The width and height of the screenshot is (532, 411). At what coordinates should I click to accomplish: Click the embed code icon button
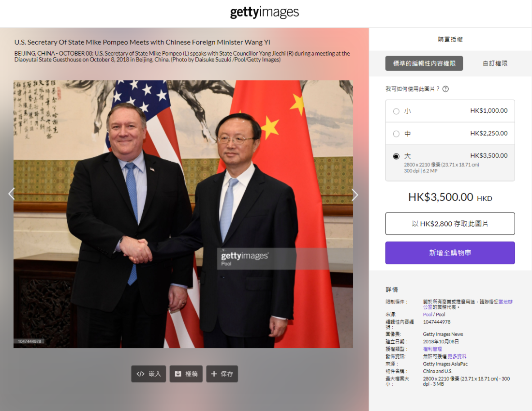click(148, 374)
